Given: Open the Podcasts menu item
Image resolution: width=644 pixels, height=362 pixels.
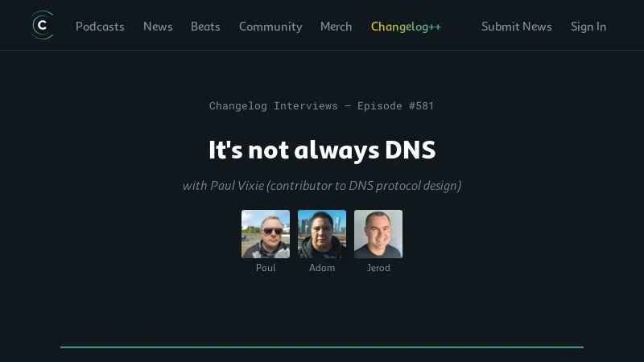Looking at the screenshot, I should (x=100, y=27).
